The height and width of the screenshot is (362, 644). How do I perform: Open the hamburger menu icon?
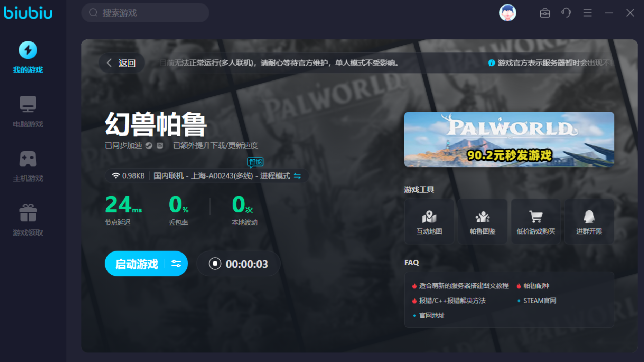(588, 13)
